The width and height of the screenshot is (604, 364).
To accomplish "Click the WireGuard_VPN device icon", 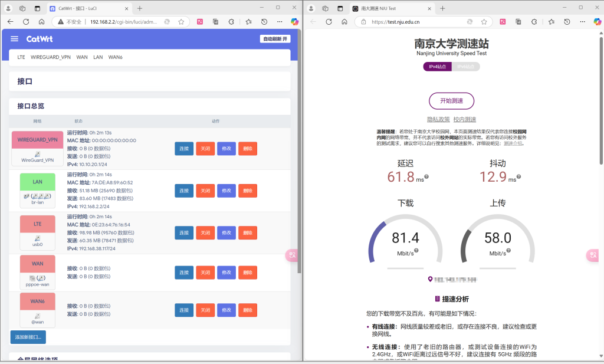I will 37,154.
